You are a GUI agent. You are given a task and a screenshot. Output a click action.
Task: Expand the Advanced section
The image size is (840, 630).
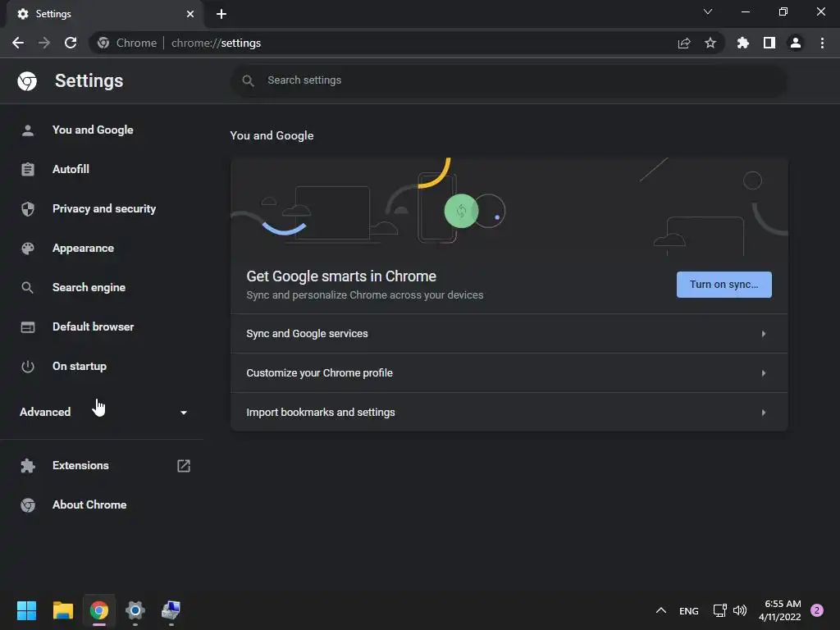(x=102, y=412)
